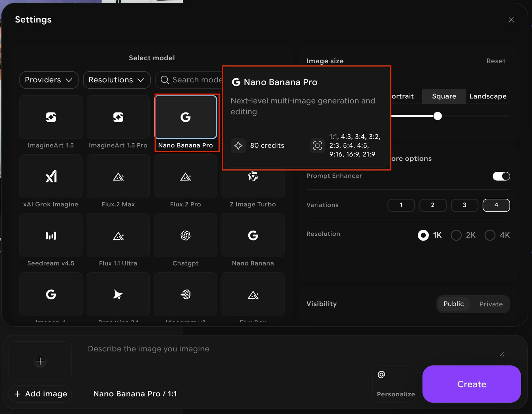Select the 1K resolution radio button

tap(423, 235)
